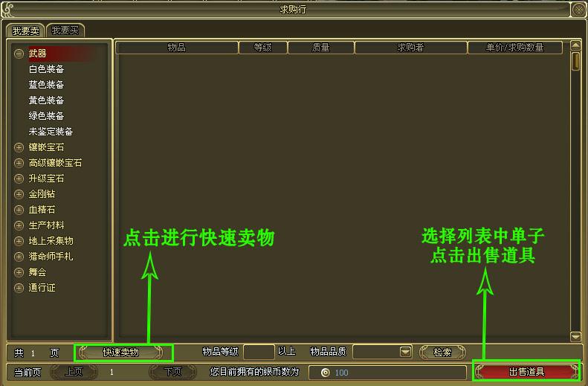Close the 求购行 window
This screenshot has width=588, height=386.
578,10
